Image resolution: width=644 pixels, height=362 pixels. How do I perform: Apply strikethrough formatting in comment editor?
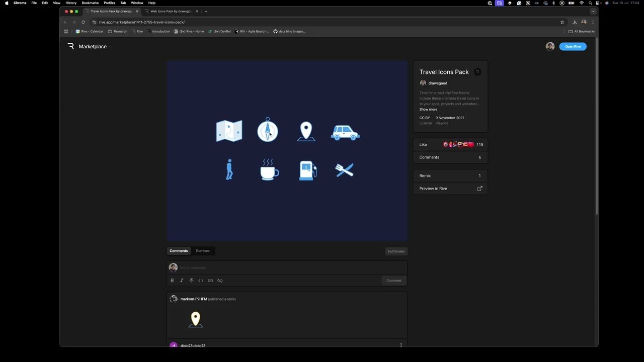191,281
